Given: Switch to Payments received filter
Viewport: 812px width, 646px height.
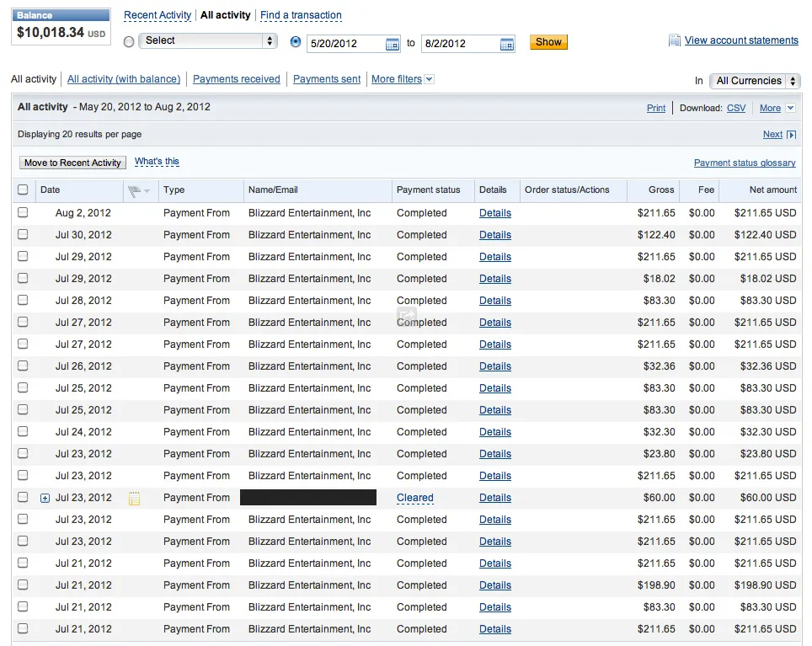Looking at the screenshot, I should (236, 79).
